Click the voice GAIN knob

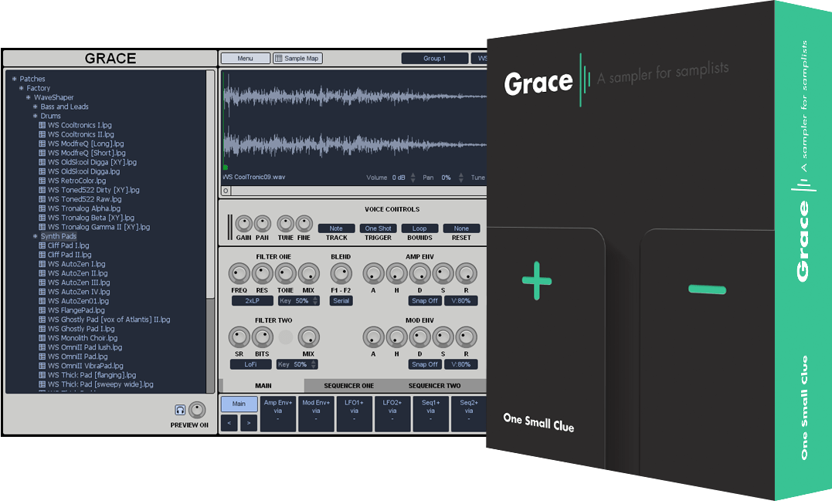[243, 224]
